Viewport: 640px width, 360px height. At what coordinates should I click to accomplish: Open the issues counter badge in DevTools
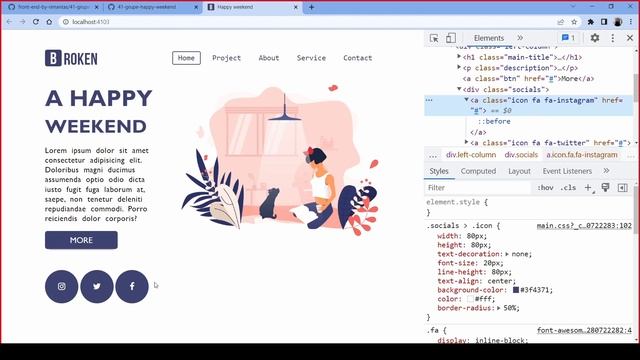[568, 38]
